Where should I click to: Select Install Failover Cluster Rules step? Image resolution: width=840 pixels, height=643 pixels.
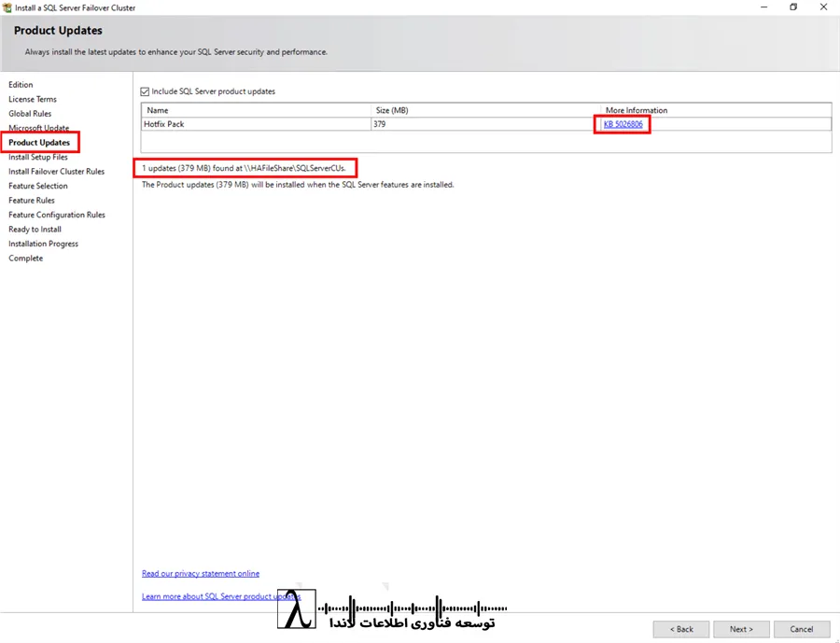pos(57,172)
